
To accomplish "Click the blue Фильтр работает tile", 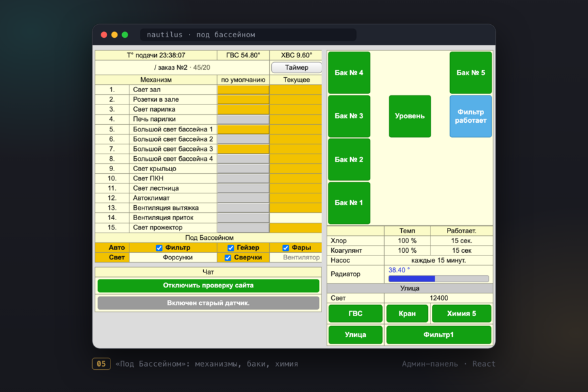I will click(x=470, y=116).
